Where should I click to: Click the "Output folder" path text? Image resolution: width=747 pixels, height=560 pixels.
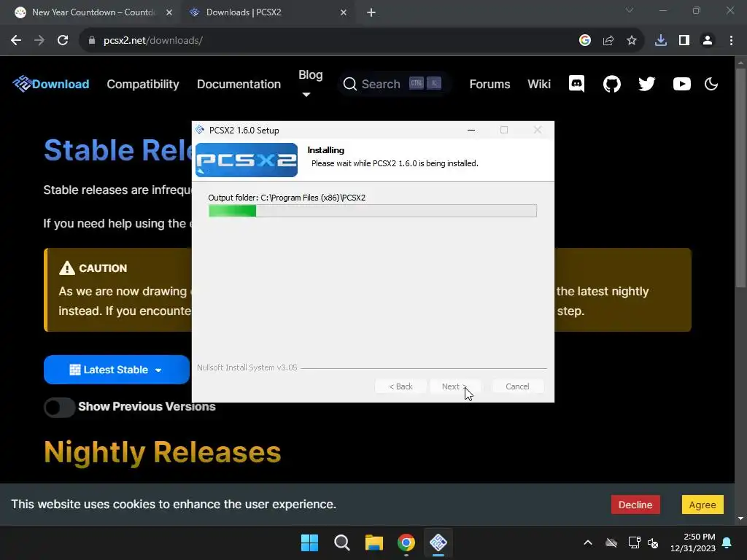point(287,198)
